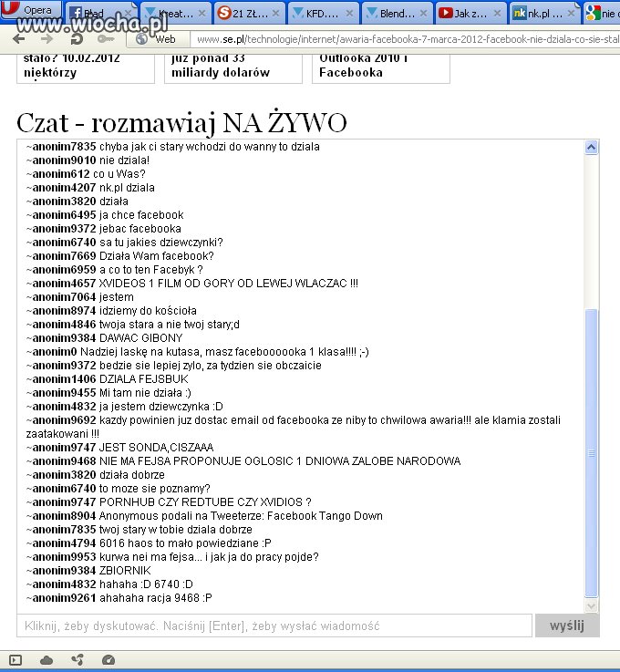Toggle Opera Turbo speedometer icon
The image size is (620, 672).
(108, 660)
